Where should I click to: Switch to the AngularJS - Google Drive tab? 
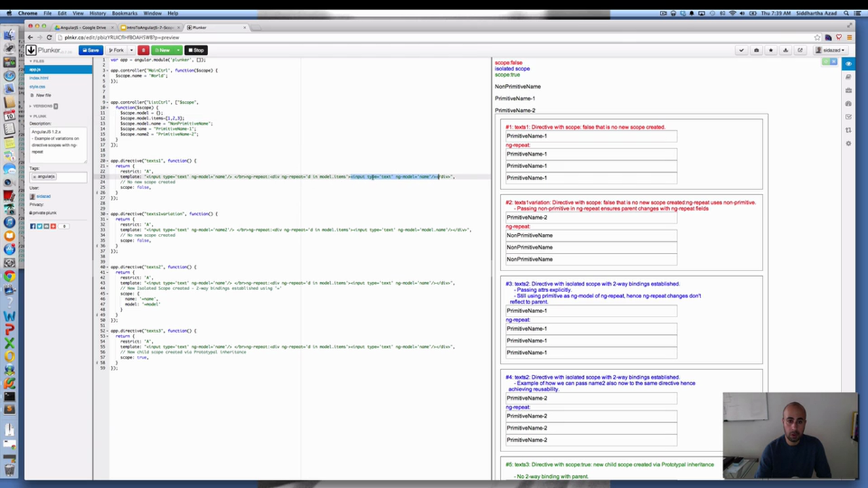[83, 28]
